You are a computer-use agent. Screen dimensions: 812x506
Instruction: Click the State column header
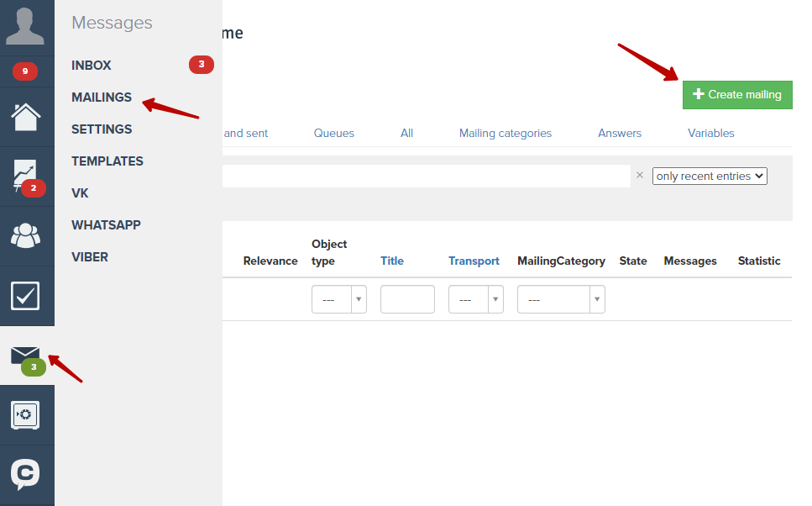pos(633,261)
